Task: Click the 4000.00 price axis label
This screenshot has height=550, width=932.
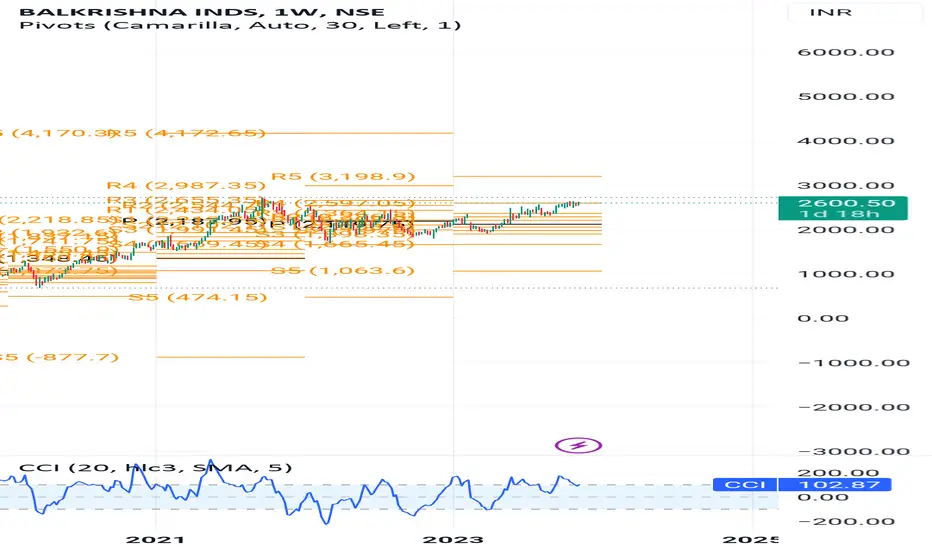Action: click(x=846, y=142)
